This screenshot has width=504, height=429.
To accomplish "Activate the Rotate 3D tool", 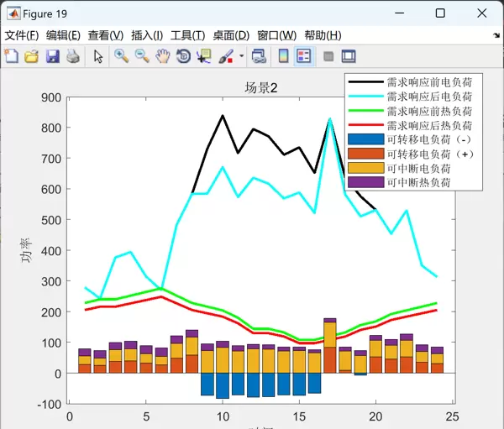I will (x=183, y=56).
